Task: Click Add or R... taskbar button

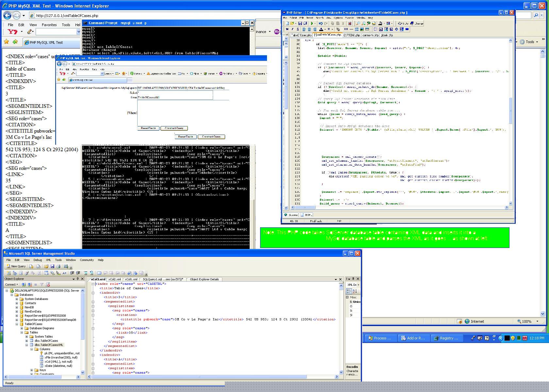Action: click(x=413, y=338)
